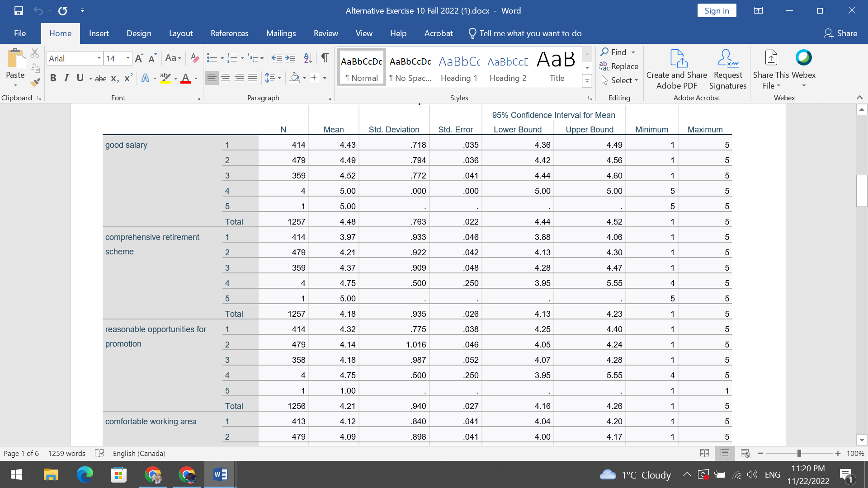Open the font name dropdown

click(99, 58)
